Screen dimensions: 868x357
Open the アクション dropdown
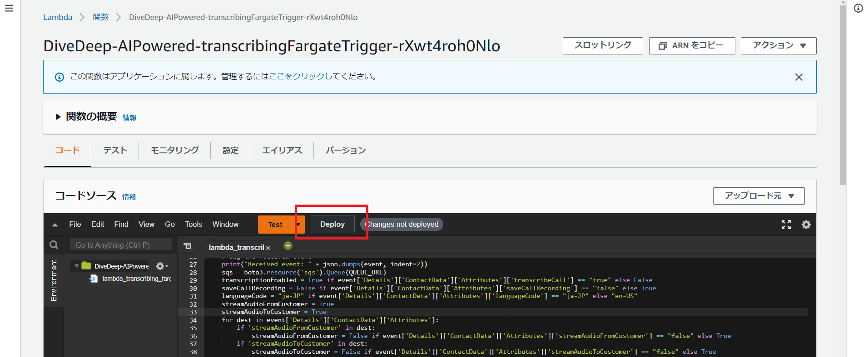[x=778, y=45]
